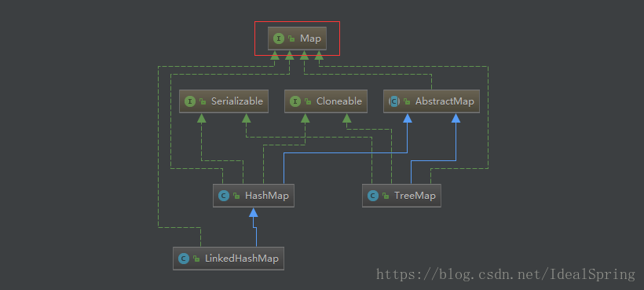
Task: Click the public lock icon on TreeMap
Action: click(386, 196)
